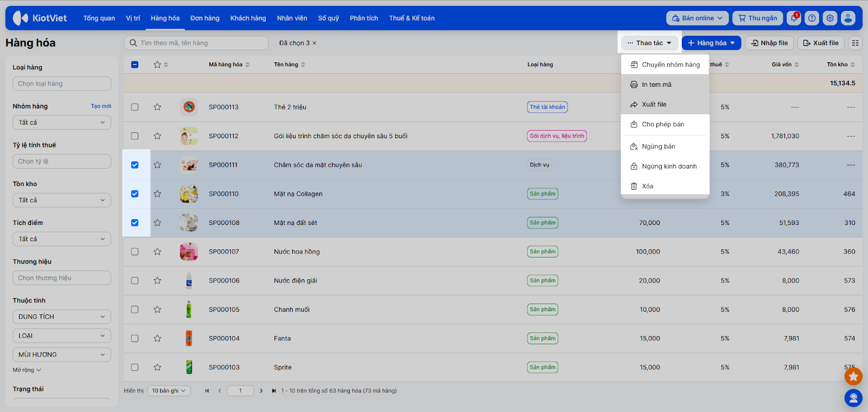The height and width of the screenshot is (412, 868).
Task: Click the 'Tạo mới' group link
Action: point(101,106)
